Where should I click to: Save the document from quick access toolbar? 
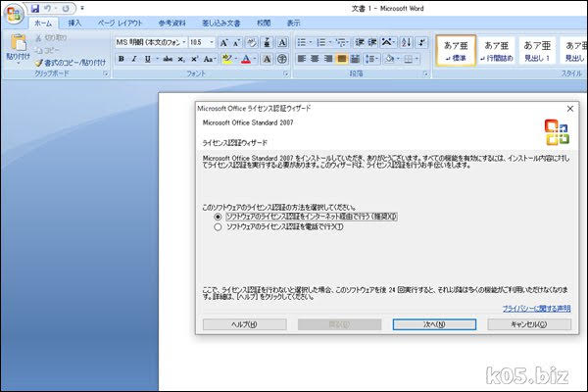click(x=35, y=8)
